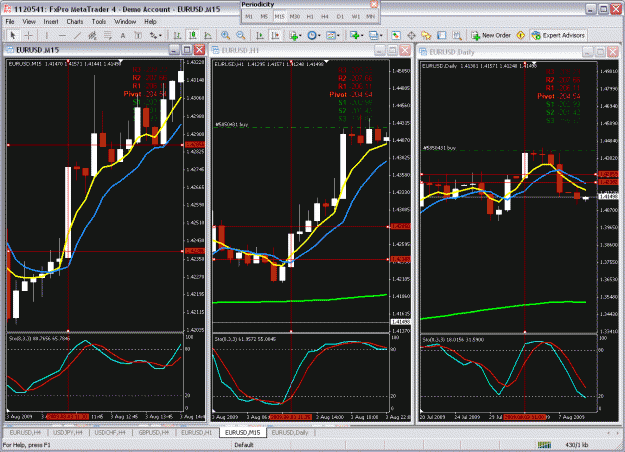
Task: Toggle Auto Scroll chart option
Action: coord(260,35)
